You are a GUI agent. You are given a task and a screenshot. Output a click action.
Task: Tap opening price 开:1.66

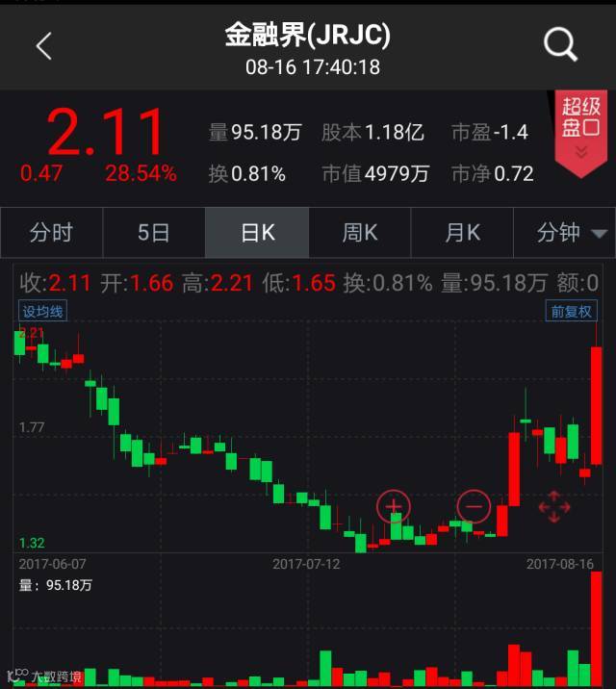click(x=137, y=283)
